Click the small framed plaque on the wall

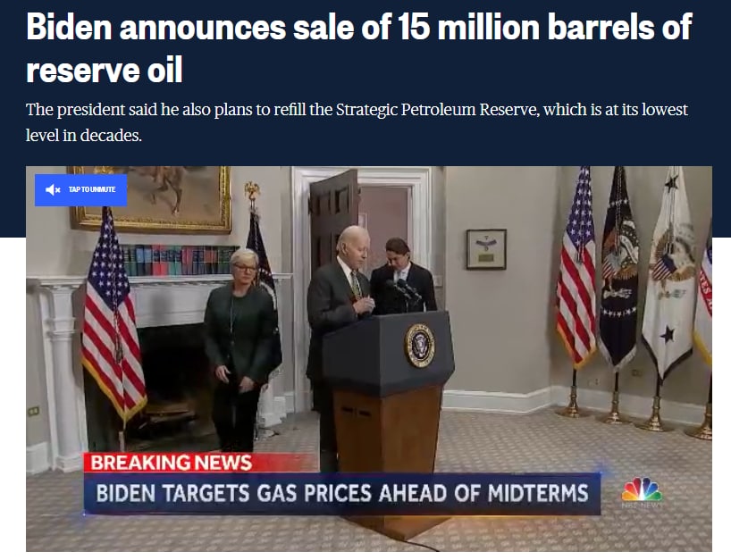click(x=486, y=249)
